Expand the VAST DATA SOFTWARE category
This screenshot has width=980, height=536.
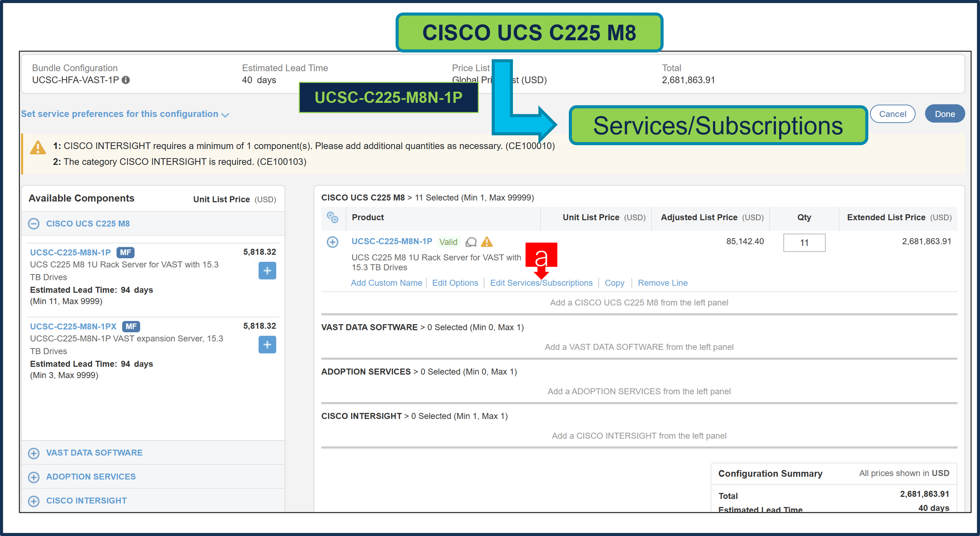(34, 453)
